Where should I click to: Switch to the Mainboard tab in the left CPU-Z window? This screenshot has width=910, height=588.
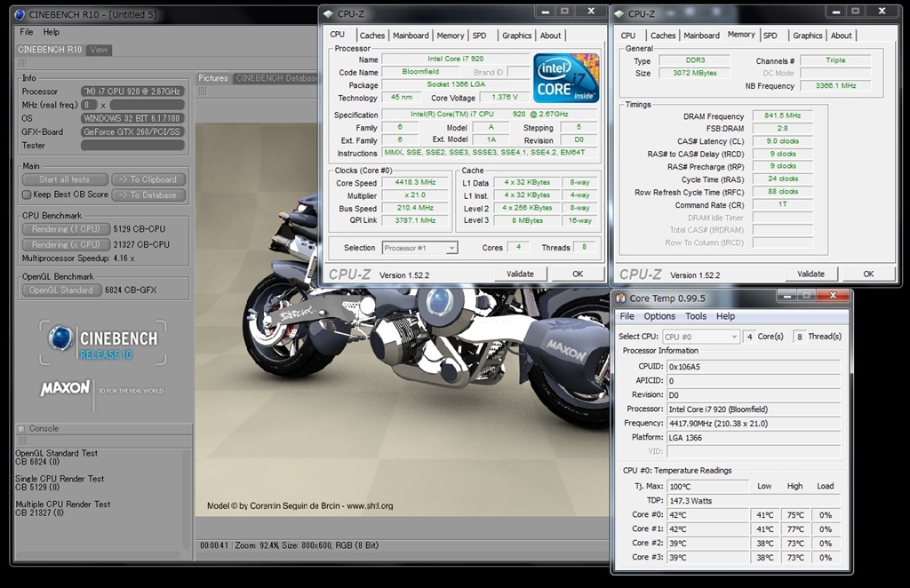411,36
